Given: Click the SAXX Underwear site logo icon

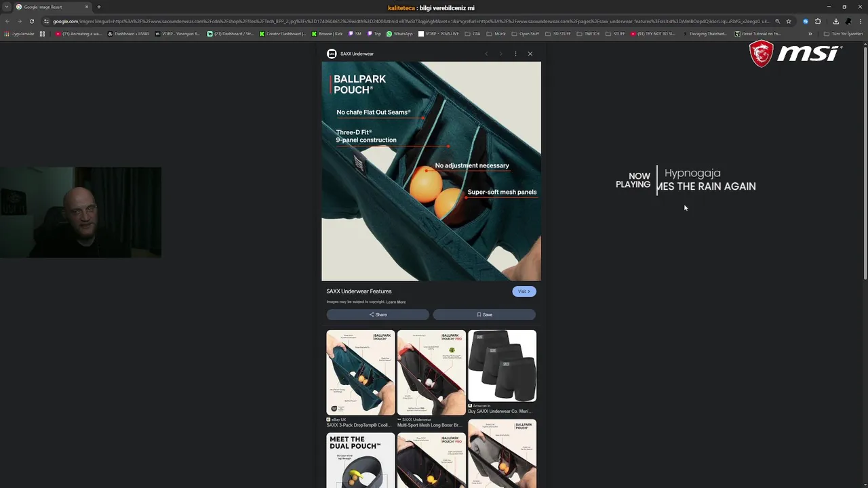Looking at the screenshot, I should (x=331, y=54).
